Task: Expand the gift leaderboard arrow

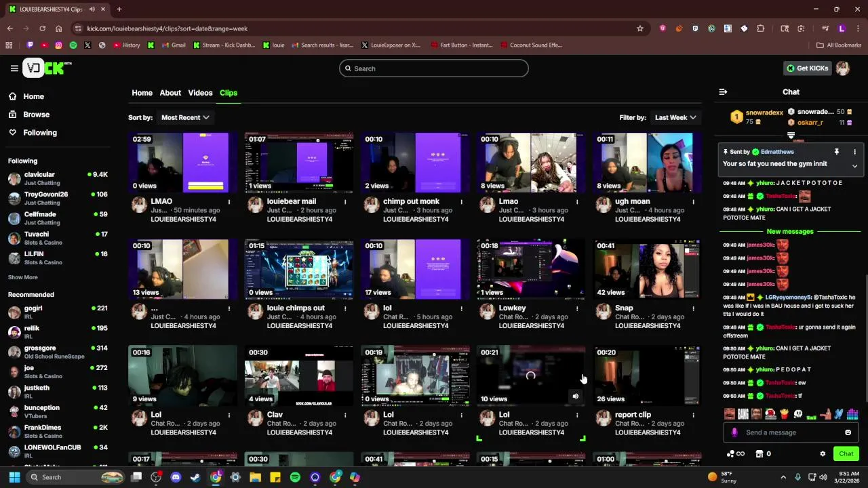Action: tap(791, 136)
